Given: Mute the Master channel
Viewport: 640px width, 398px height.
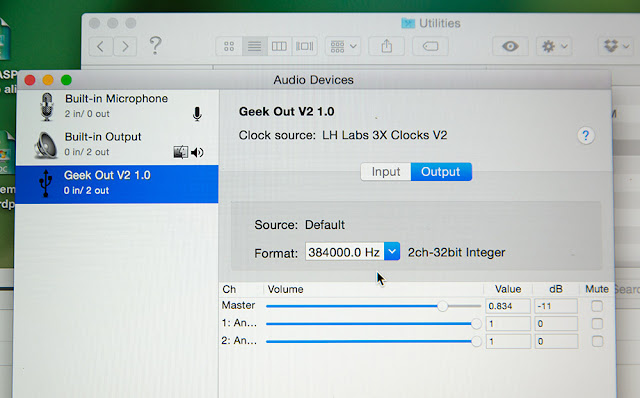Looking at the screenshot, I should click(x=597, y=306).
